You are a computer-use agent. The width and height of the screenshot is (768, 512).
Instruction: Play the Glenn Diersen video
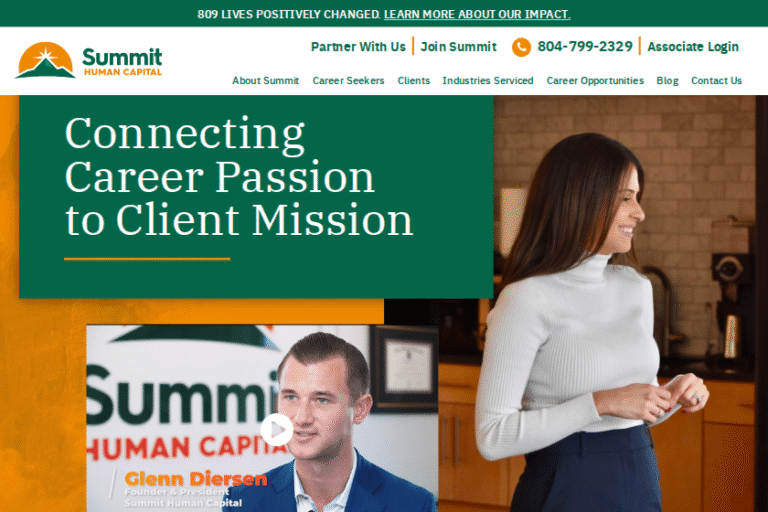276,429
